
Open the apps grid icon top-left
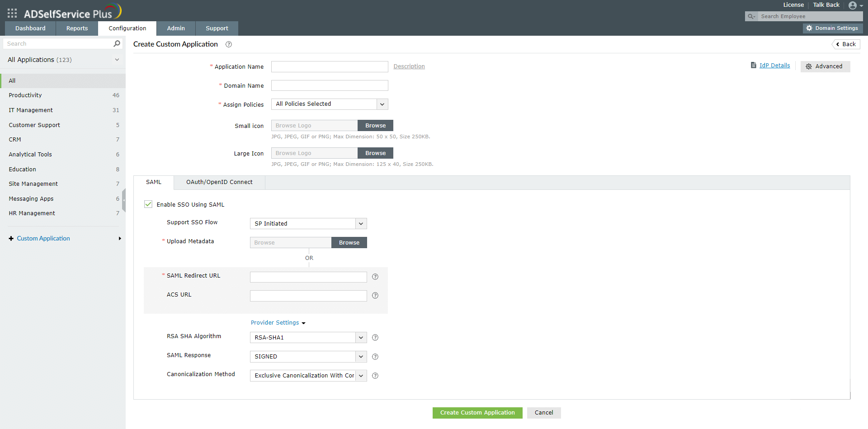point(12,13)
